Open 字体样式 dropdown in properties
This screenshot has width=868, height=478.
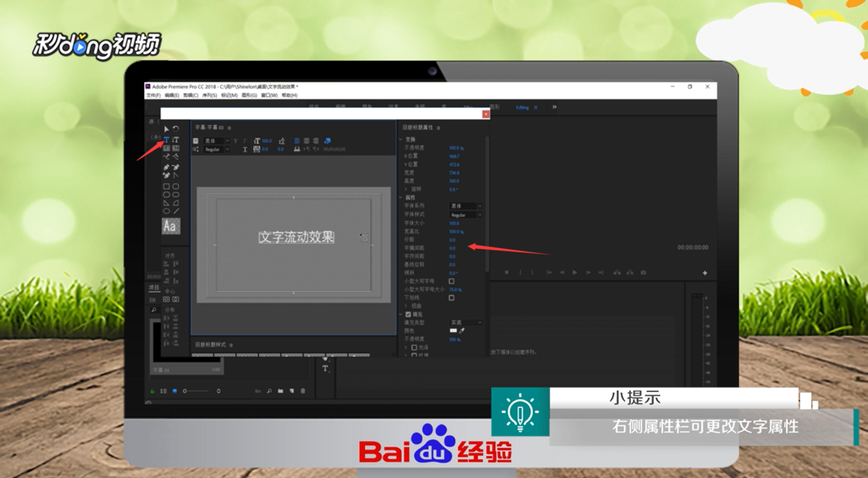pyautogui.click(x=466, y=215)
